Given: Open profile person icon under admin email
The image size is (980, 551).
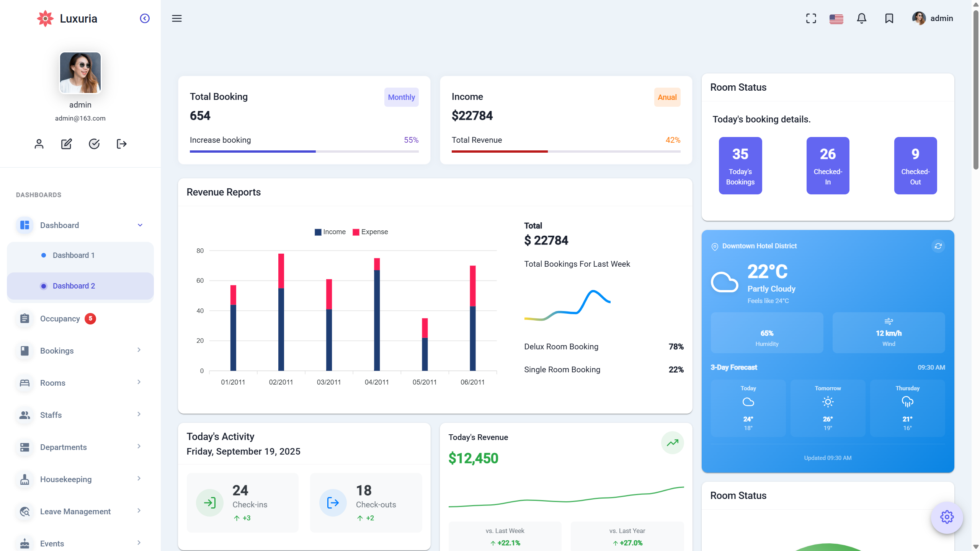Looking at the screenshot, I should tap(39, 144).
